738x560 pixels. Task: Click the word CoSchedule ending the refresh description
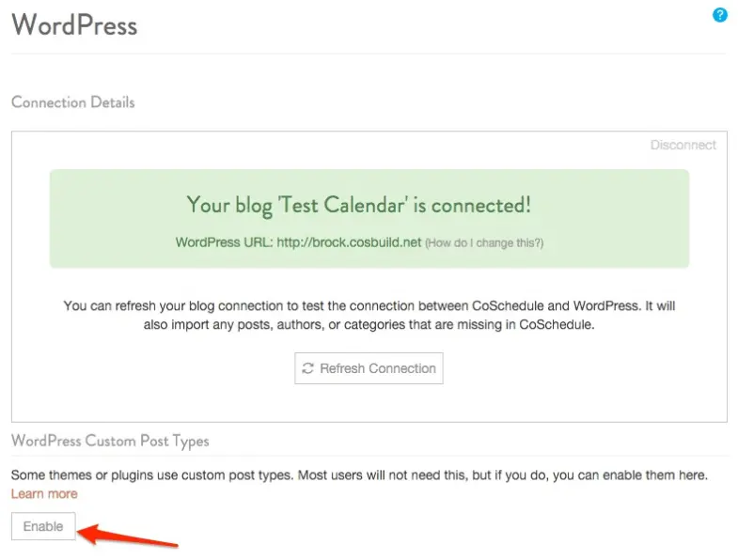(x=557, y=325)
